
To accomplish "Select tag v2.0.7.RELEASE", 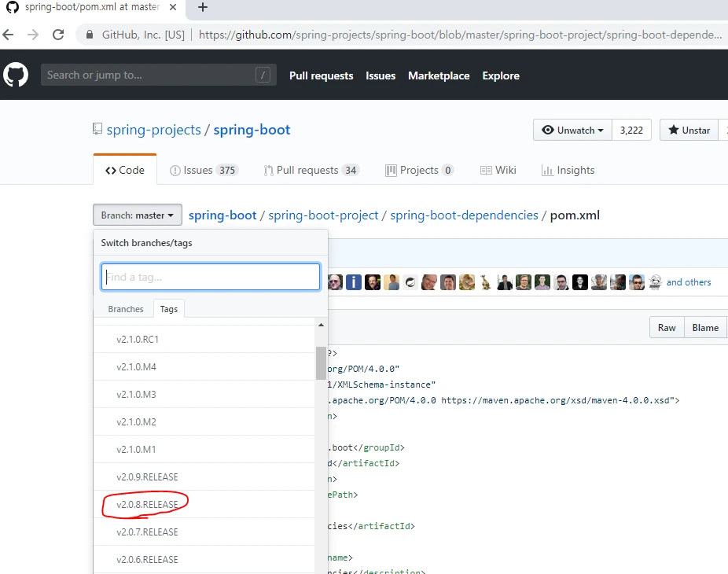I will pos(204,532).
